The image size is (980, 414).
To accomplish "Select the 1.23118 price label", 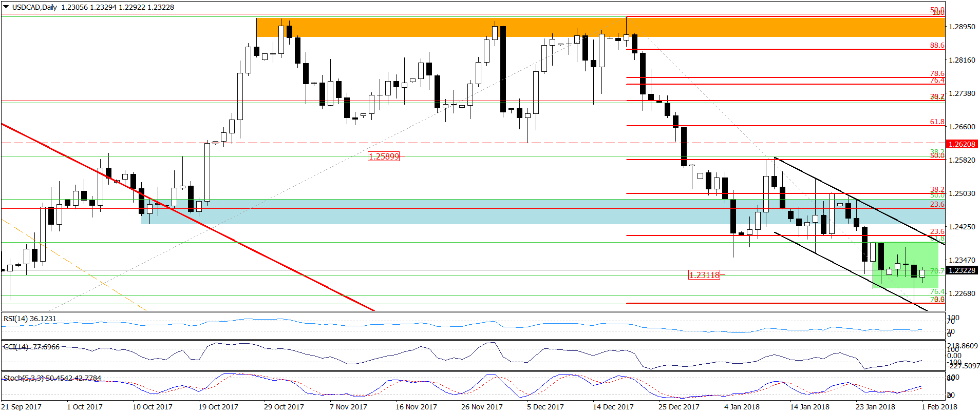I will click(704, 275).
